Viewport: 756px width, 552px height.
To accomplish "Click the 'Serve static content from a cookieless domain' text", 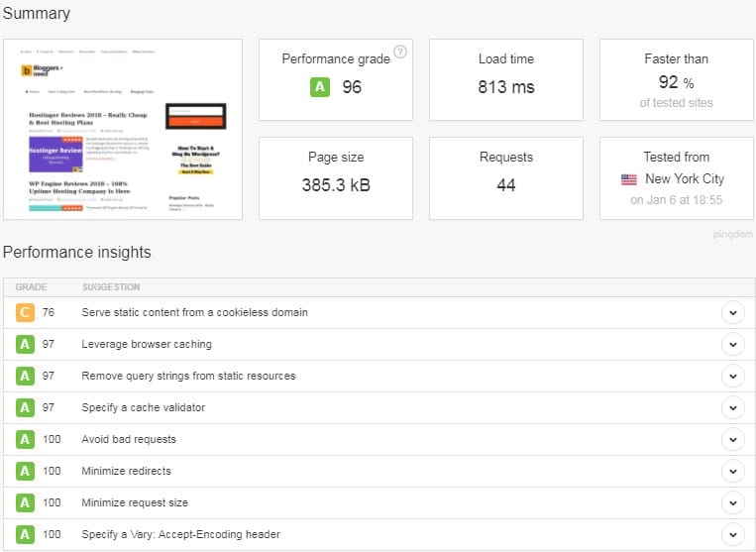I will pos(195,312).
